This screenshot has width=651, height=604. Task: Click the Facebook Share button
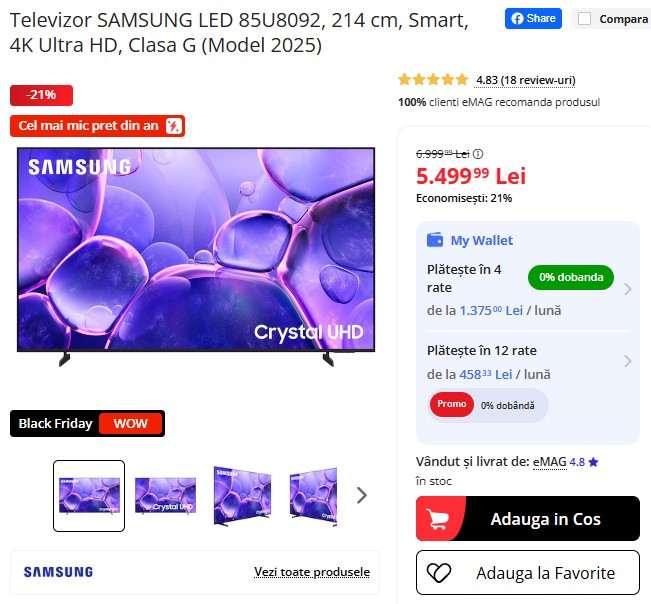pos(533,19)
